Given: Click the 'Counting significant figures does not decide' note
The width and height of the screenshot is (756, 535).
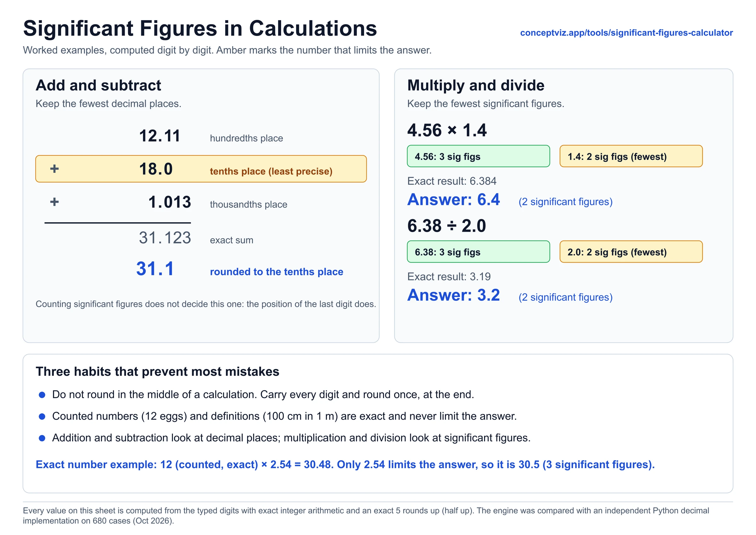Looking at the screenshot, I should [206, 304].
